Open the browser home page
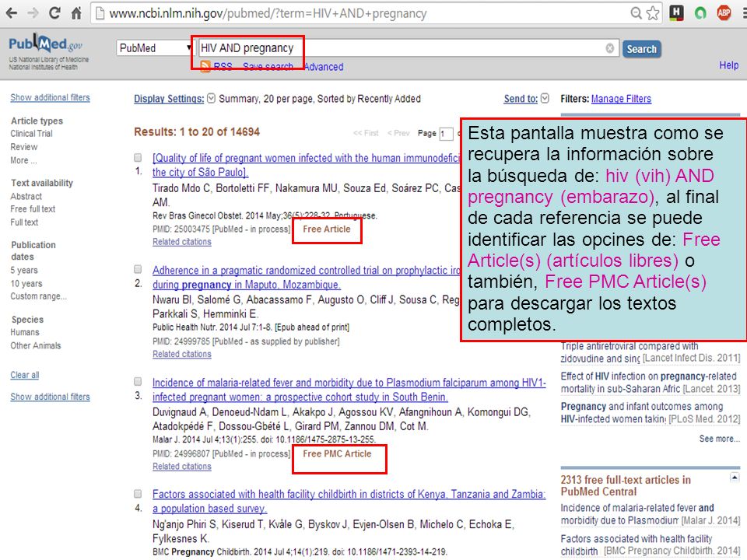This screenshot has width=747, height=560. click(x=76, y=13)
